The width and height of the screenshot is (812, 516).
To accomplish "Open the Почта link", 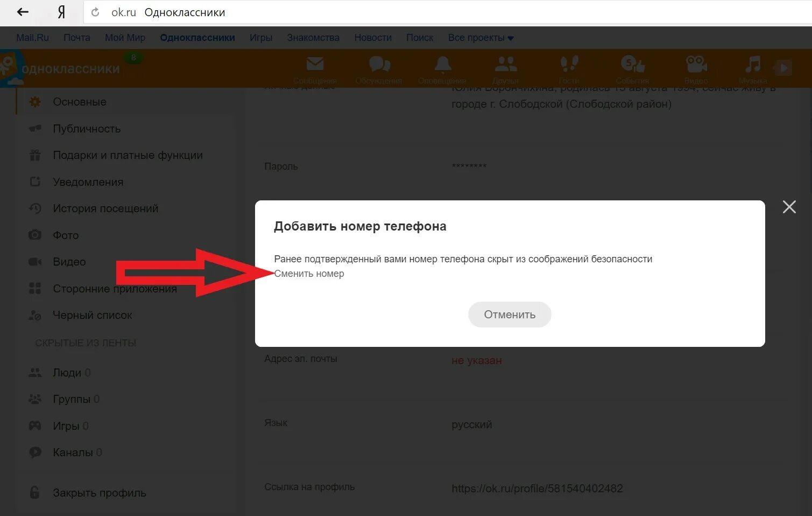I will (x=77, y=38).
